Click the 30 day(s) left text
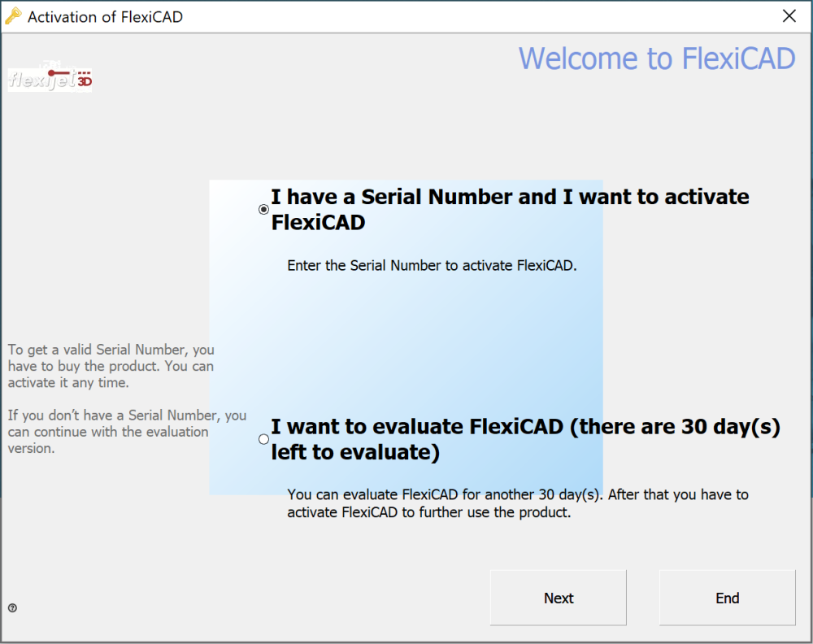This screenshot has width=813, height=644. [699, 426]
